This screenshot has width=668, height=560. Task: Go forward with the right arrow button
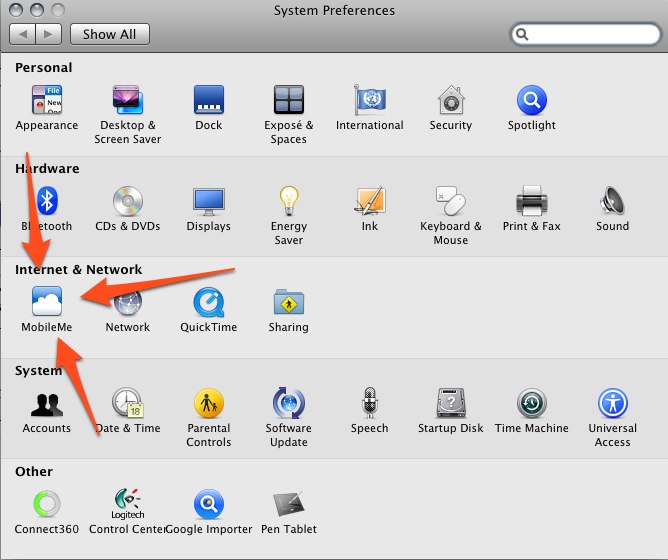coord(49,34)
